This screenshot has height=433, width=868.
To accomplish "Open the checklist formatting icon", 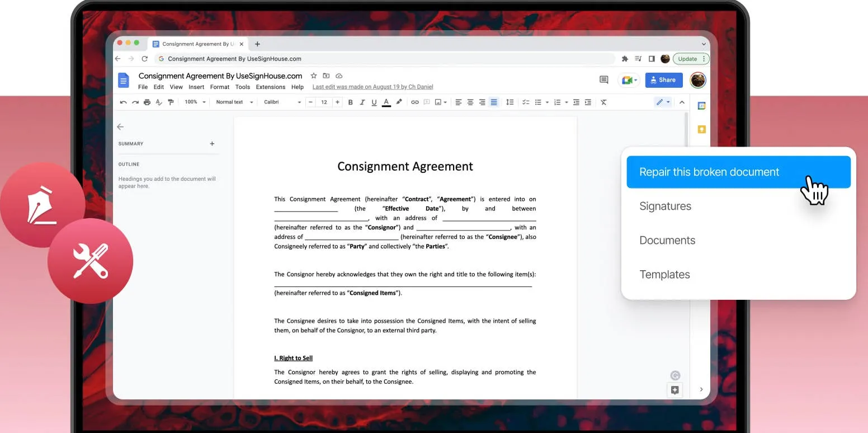I will tap(525, 102).
